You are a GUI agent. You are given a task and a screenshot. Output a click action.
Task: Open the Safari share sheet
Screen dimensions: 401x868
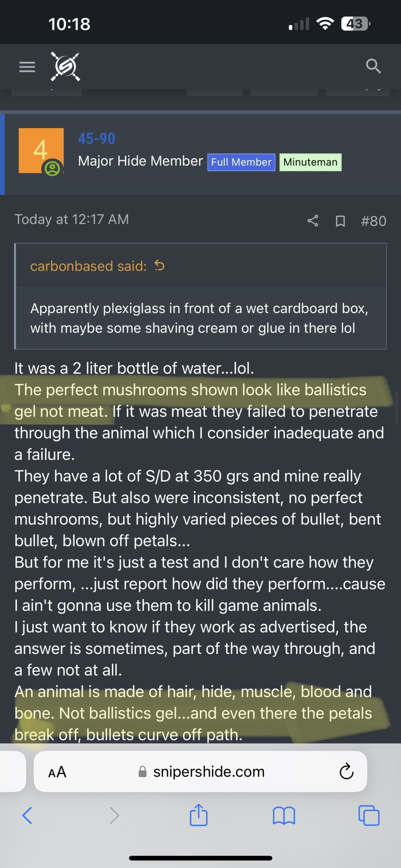pyautogui.click(x=199, y=815)
